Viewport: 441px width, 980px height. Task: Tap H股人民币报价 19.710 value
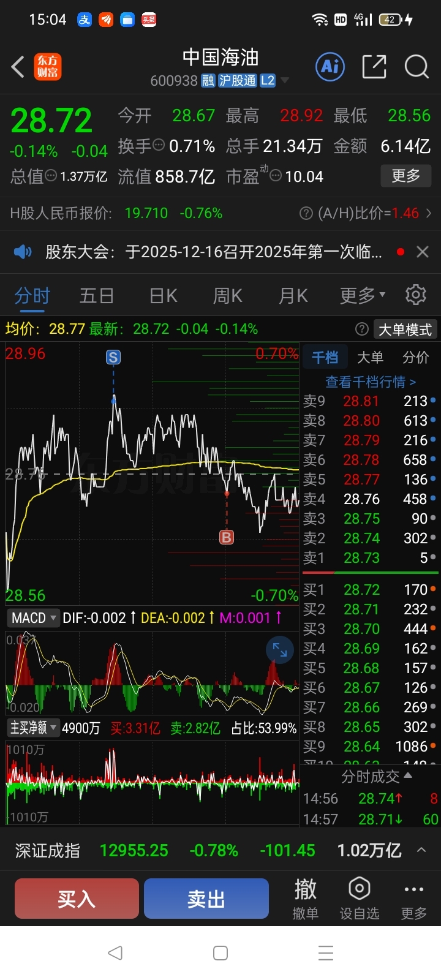click(146, 213)
